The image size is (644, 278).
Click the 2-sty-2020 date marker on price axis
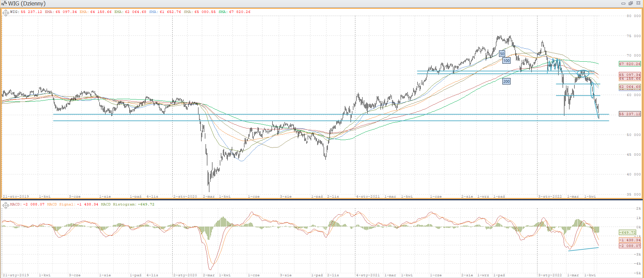click(x=185, y=197)
